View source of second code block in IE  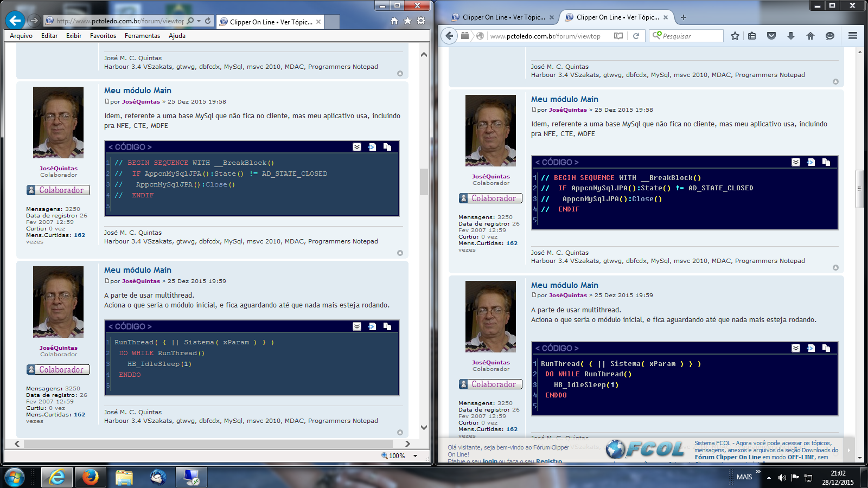coord(372,326)
